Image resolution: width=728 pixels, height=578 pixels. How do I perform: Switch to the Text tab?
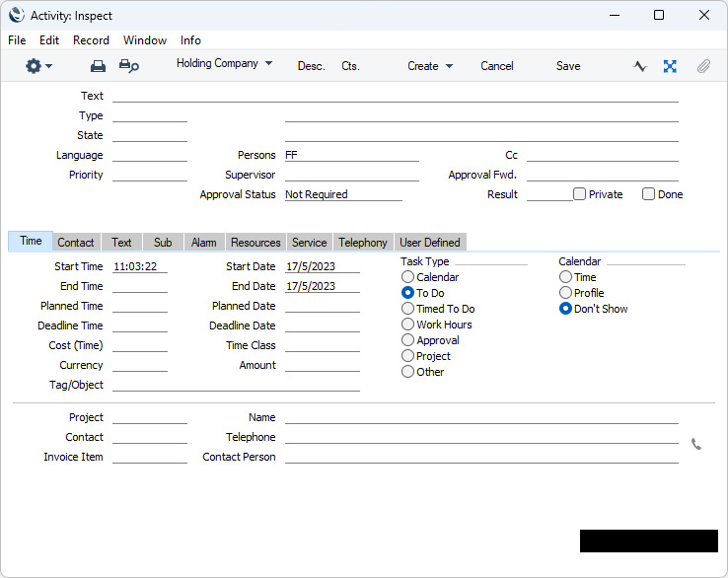121,243
